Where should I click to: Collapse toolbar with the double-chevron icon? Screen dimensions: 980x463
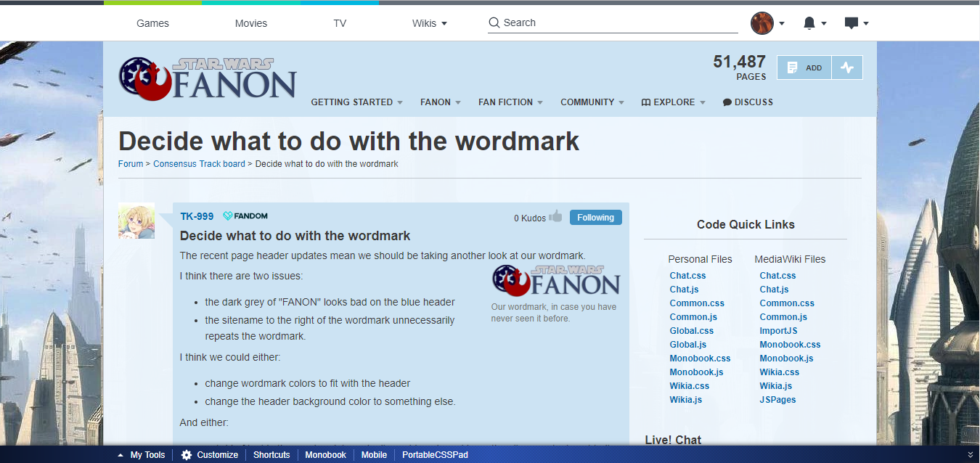(x=971, y=454)
